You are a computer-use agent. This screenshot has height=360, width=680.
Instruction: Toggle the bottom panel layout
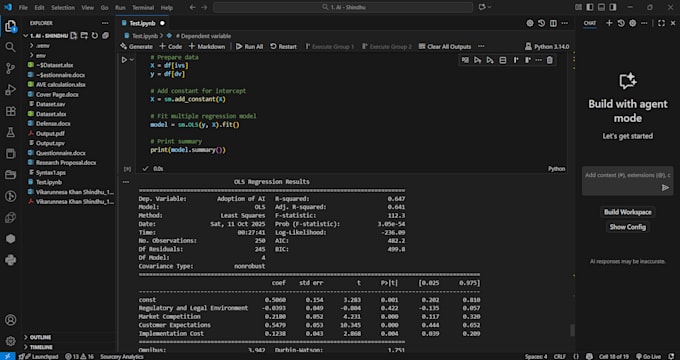pyautogui.click(x=601, y=7)
